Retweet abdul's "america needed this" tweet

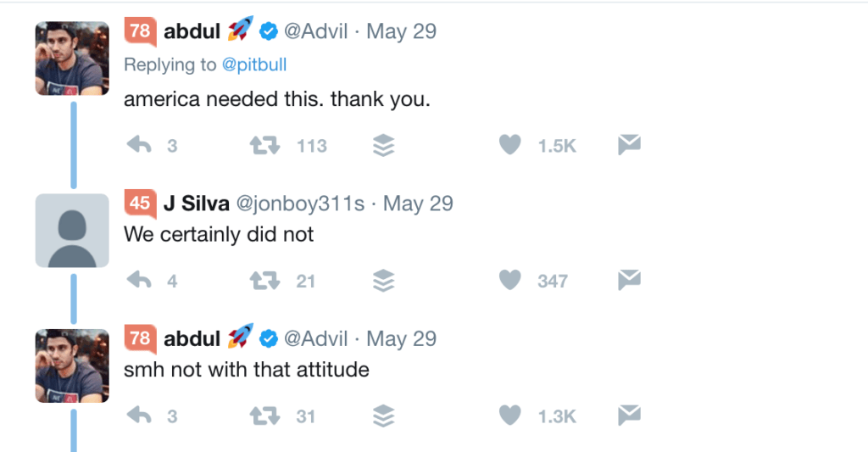click(x=264, y=146)
